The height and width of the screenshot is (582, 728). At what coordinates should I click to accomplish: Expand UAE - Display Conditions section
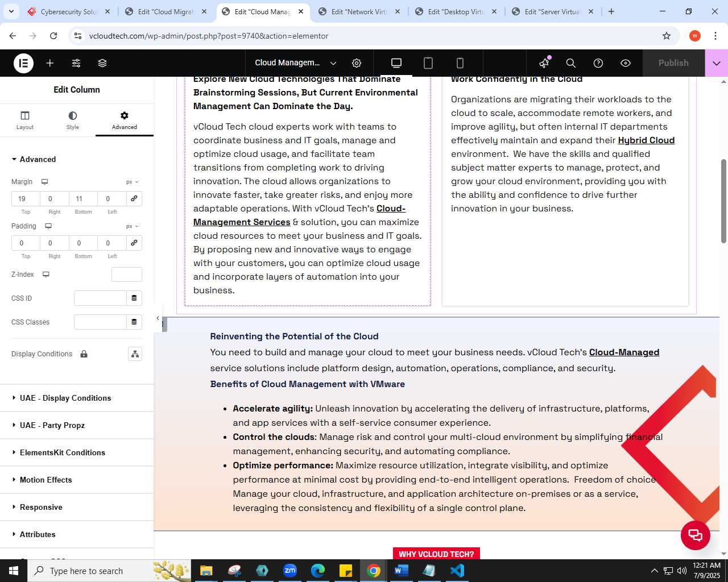pos(77,398)
